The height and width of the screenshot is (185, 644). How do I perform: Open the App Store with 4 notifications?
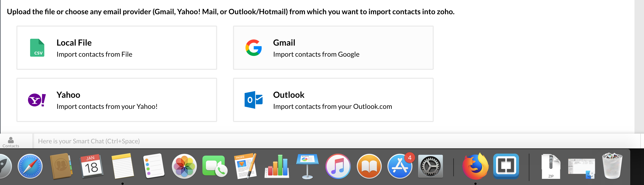(x=400, y=166)
